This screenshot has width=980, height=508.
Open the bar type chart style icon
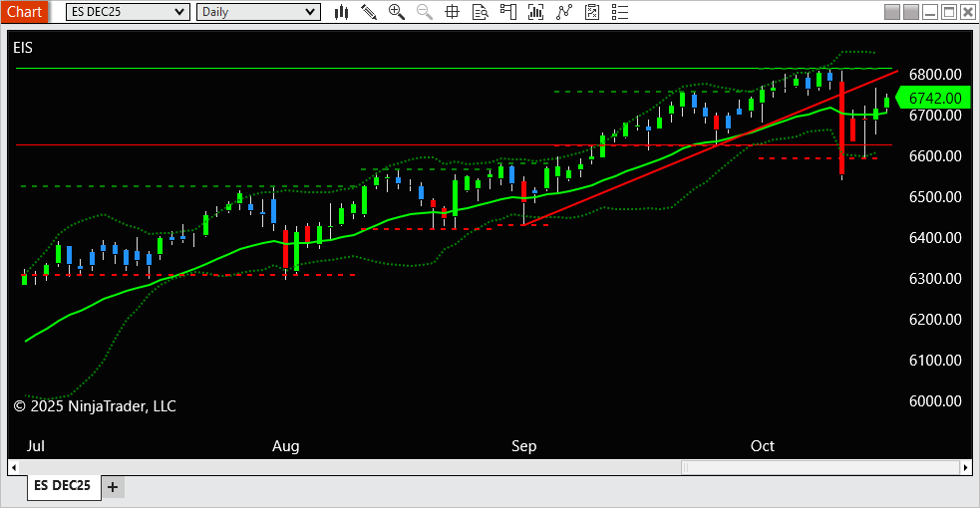[x=341, y=12]
